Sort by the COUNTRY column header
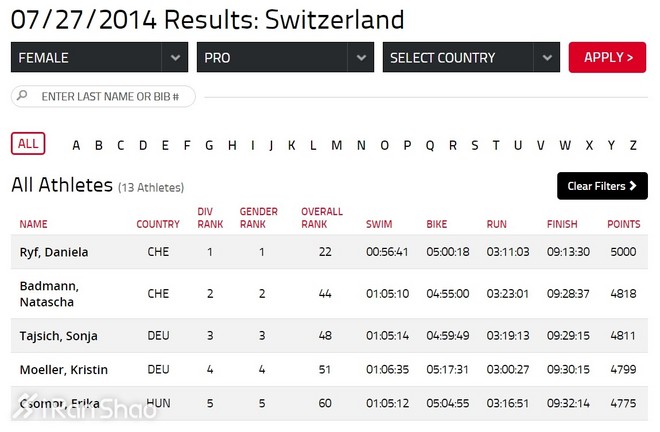The width and height of the screenshot is (660, 432). (x=158, y=224)
